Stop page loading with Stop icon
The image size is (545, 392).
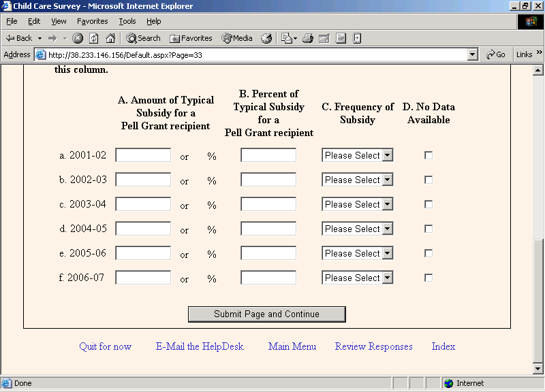[x=78, y=38]
